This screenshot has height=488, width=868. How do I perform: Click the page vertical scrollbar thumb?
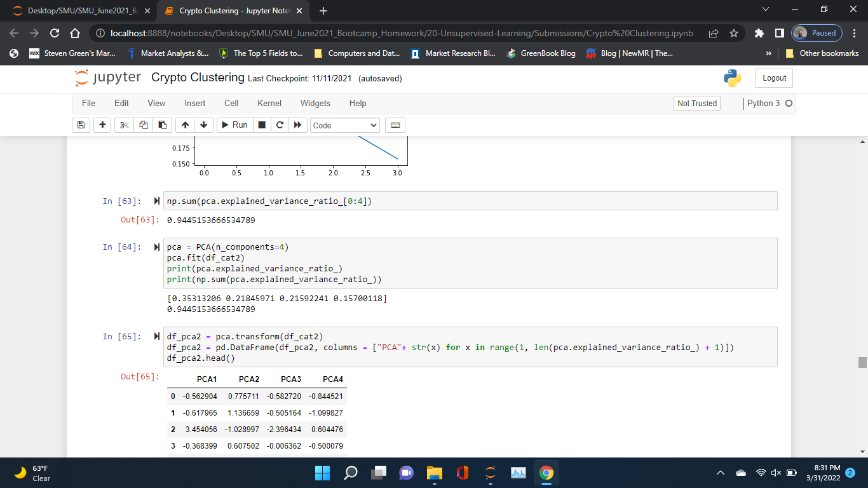click(x=862, y=362)
